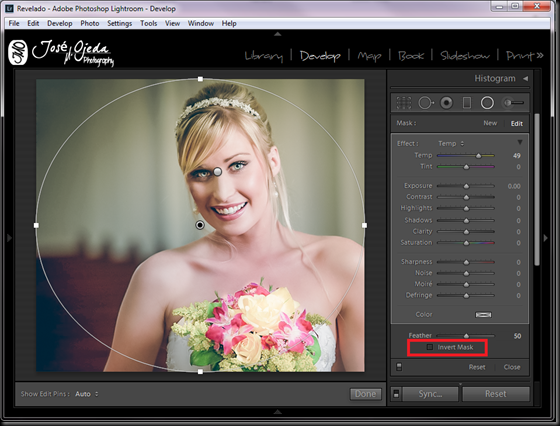
Task: Click the Done button below the photo
Action: [x=365, y=394]
